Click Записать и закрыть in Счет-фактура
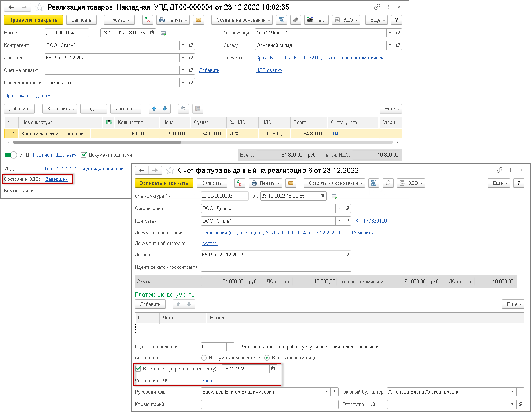The height and width of the screenshot is (413, 532). click(164, 183)
